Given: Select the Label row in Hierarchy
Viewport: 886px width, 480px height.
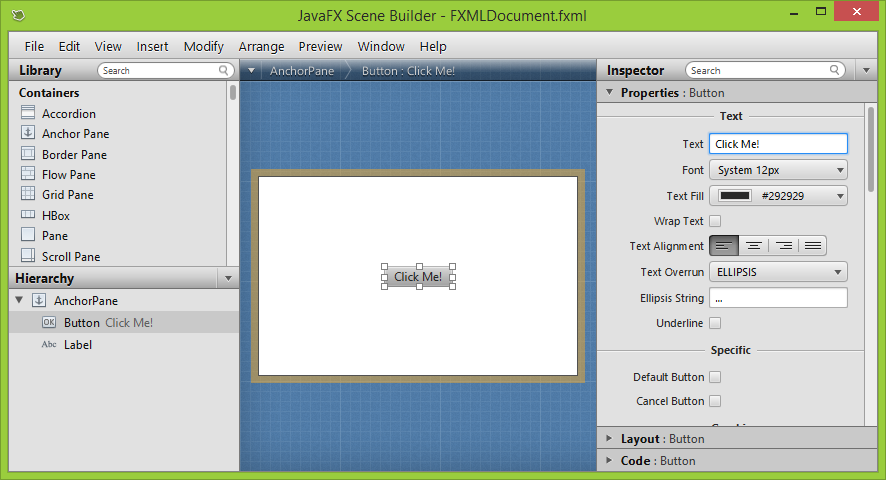Looking at the screenshot, I should tap(124, 344).
